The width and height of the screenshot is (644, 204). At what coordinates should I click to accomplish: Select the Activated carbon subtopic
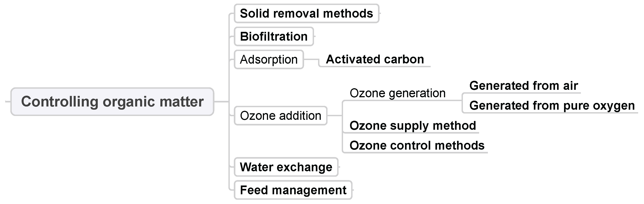click(x=375, y=60)
